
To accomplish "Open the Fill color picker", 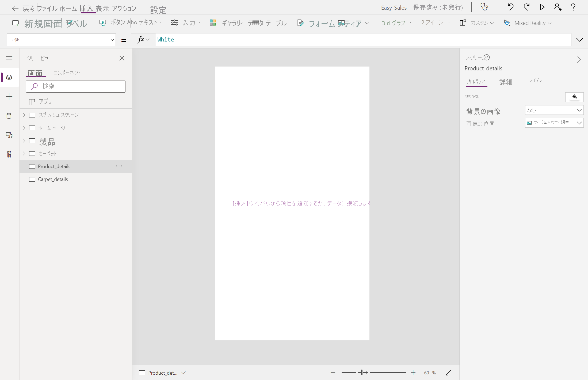I will click(574, 97).
